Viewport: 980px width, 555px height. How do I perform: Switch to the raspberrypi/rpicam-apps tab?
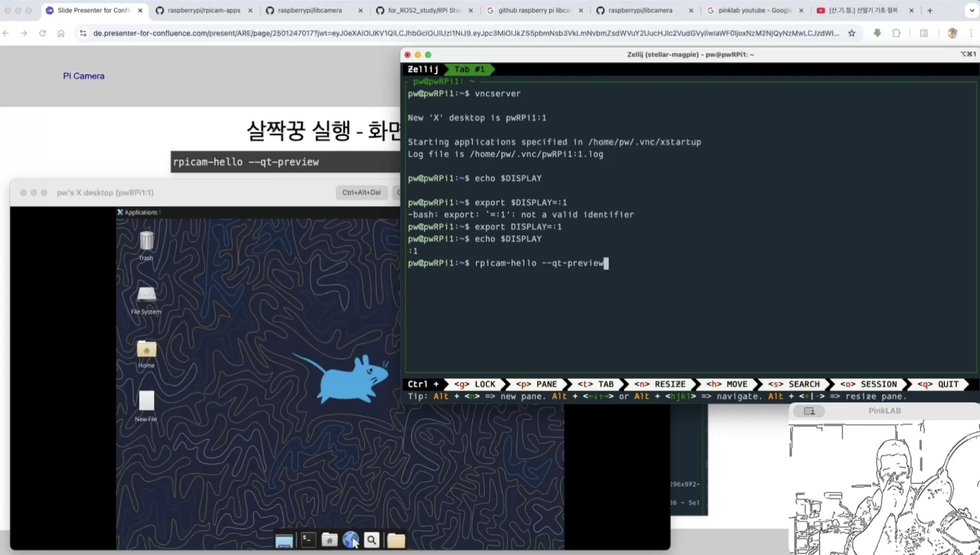[x=203, y=10]
